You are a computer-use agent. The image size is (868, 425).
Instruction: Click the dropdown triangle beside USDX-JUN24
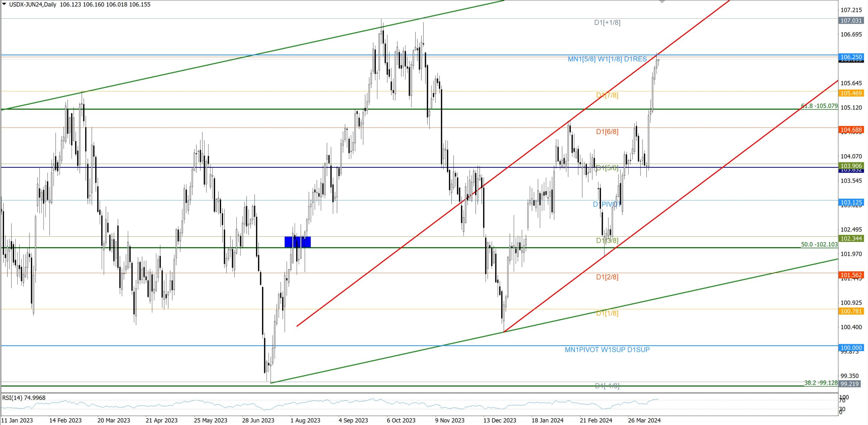[x=4, y=4]
